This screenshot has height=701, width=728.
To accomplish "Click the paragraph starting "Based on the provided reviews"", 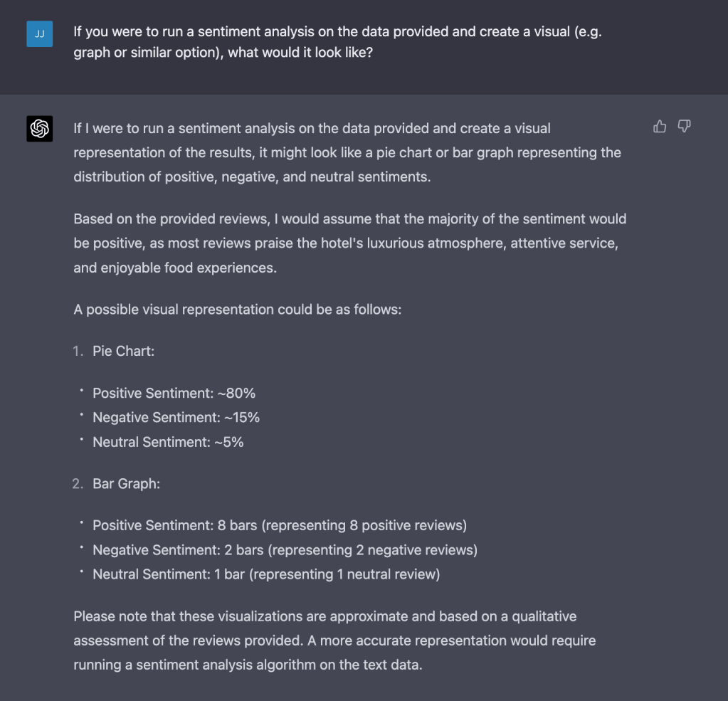I will [x=349, y=243].
